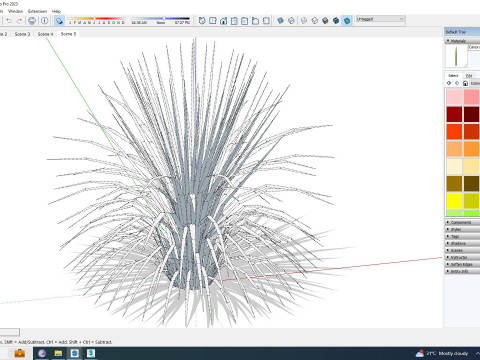Expand the Instructor panel
This screenshot has width=480, height=360.
(x=462, y=257)
